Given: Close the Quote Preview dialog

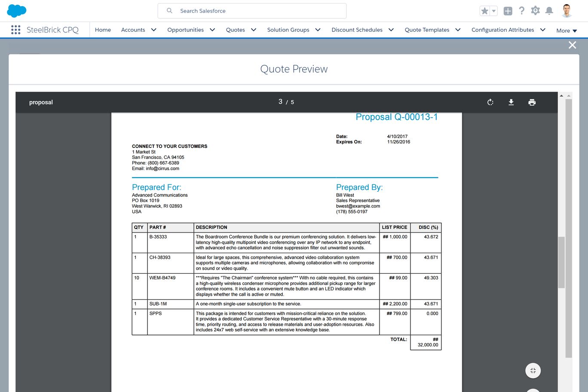Looking at the screenshot, I should (x=572, y=45).
